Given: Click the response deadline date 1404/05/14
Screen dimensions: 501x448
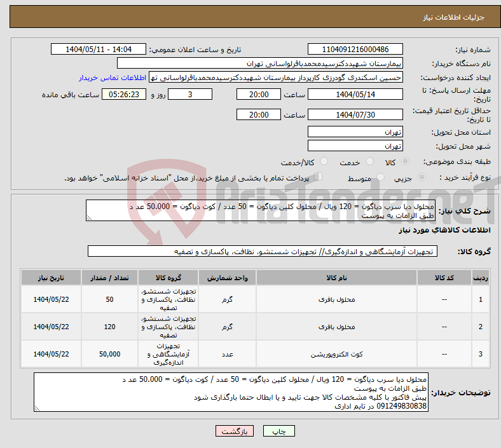Looking at the screenshot, I should (x=355, y=94).
